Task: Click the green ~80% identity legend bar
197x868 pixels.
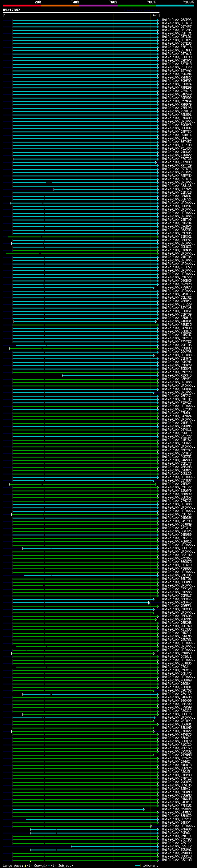Action: (137, 6)
